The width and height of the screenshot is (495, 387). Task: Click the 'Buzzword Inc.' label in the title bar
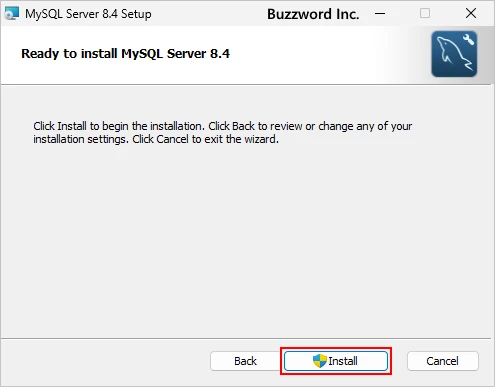313,14
